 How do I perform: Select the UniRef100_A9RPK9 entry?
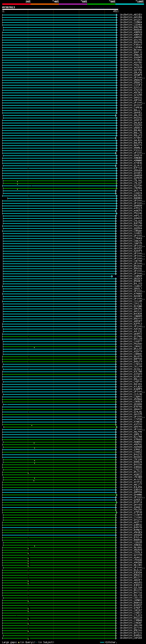pos(131,32)
